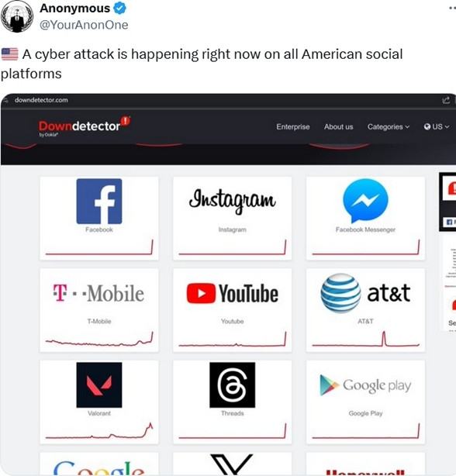Click the downdetector.com address bar
The image size is (456, 476).
pyautogui.click(x=41, y=100)
